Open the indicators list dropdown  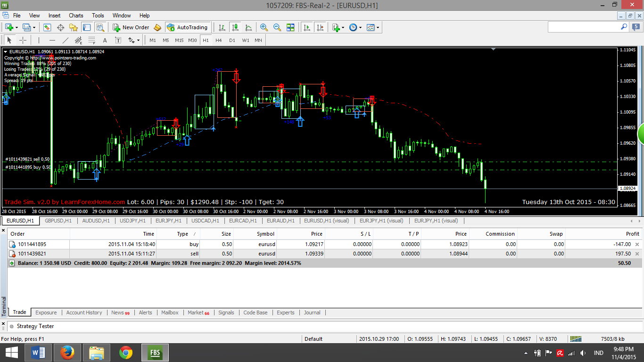[x=343, y=27]
